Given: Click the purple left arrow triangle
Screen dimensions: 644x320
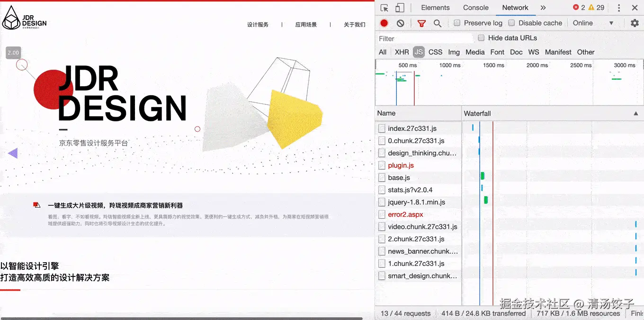Looking at the screenshot, I should (x=13, y=153).
